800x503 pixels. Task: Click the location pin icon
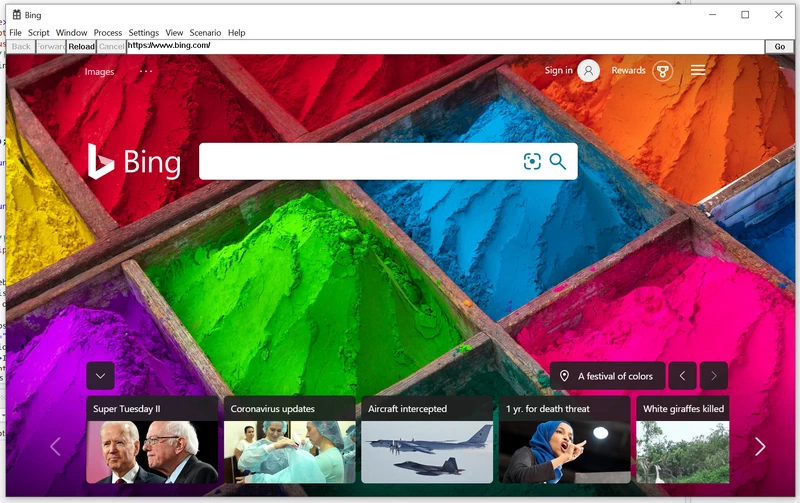(x=564, y=376)
